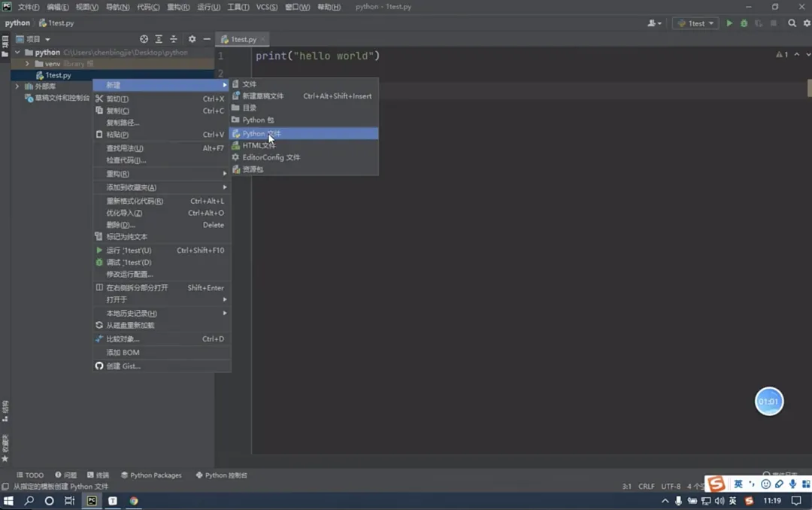Open the 运行(U) menu in menu bar
This screenshot has width=812, height=510.
209,8
